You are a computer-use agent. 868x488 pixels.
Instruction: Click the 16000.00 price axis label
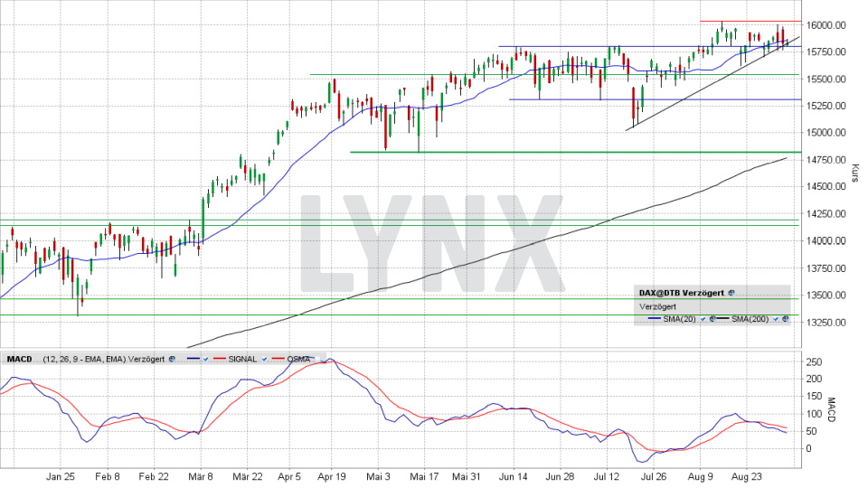(826, 25)
